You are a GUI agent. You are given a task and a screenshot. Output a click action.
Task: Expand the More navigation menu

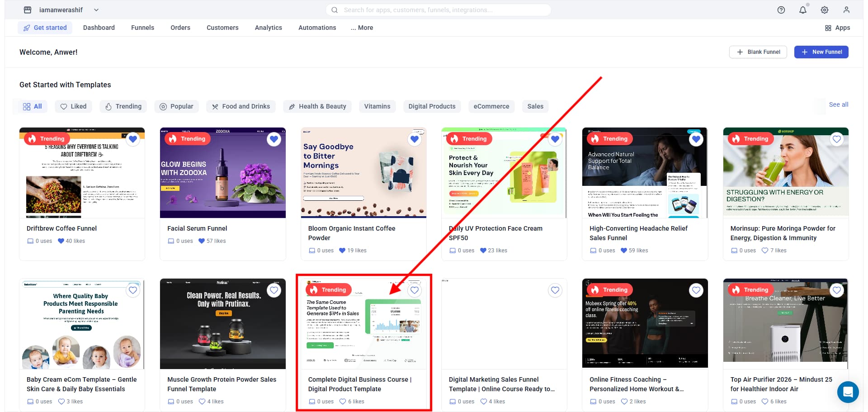coord(362,28)
